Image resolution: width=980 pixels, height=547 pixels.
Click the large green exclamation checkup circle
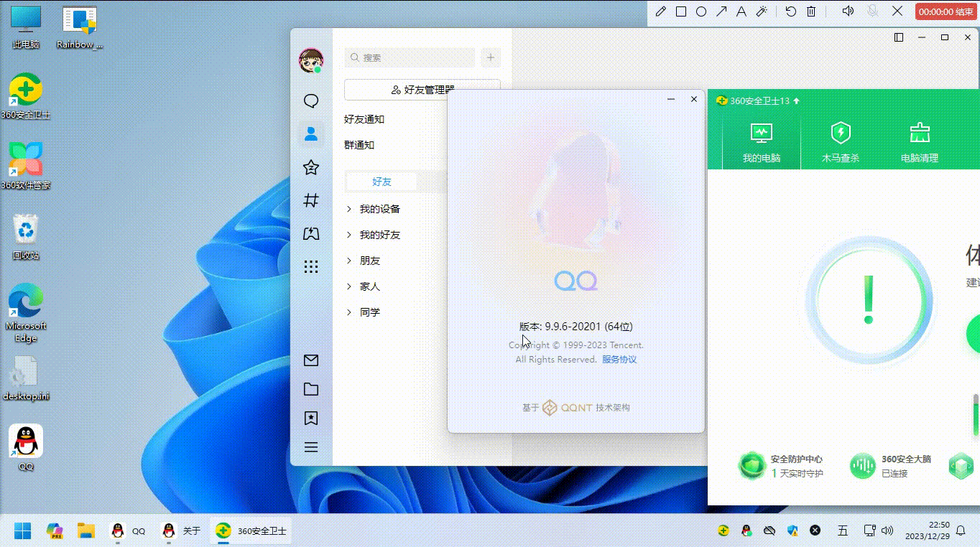coord(869,299)
